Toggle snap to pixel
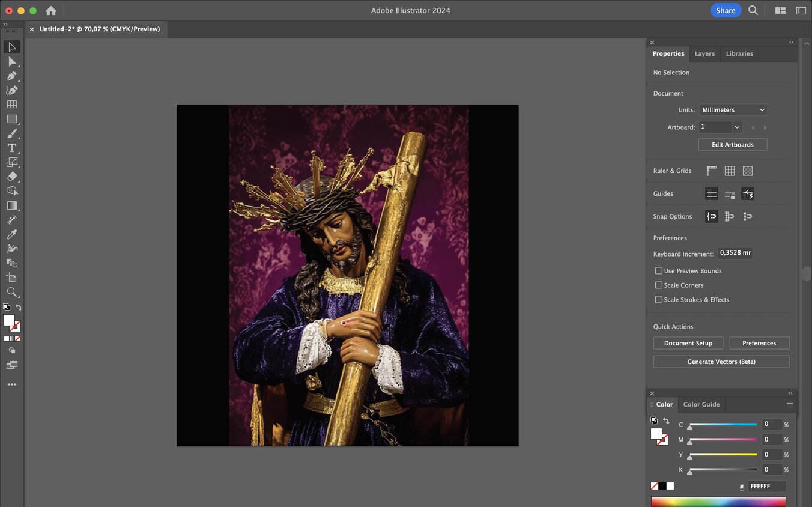 [x=748, y=217]
